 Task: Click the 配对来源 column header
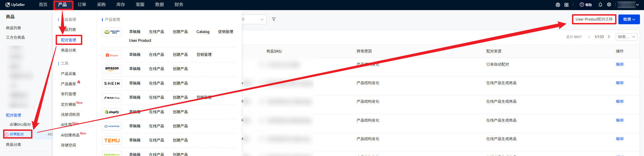(x=494, y=51)
